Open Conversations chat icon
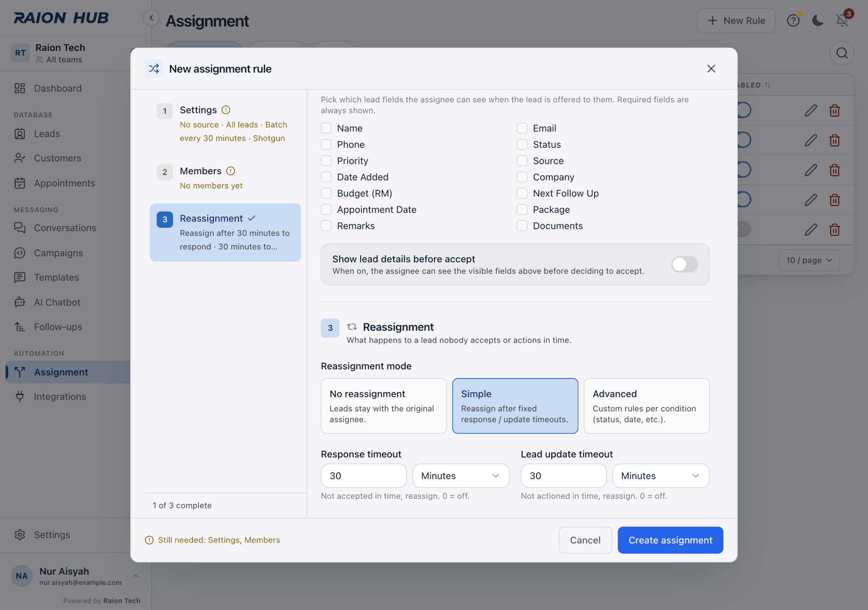Image resolution: width=868 pixels, height=610 pixels. coord(20,228)
